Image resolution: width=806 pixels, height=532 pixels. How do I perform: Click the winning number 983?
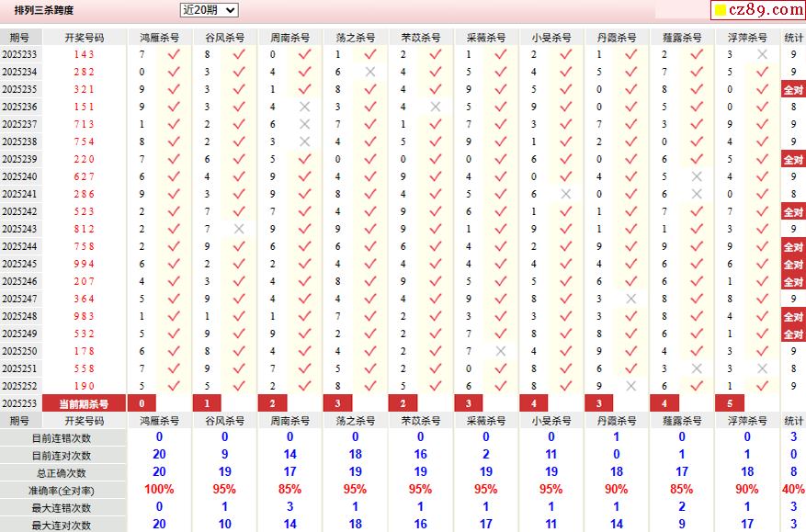(x=84, y=316)
